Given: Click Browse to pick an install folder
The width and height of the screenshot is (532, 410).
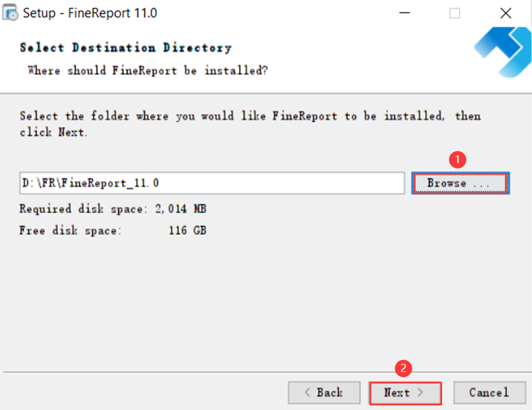Looking at the screenshot, I should pos(459,183).
